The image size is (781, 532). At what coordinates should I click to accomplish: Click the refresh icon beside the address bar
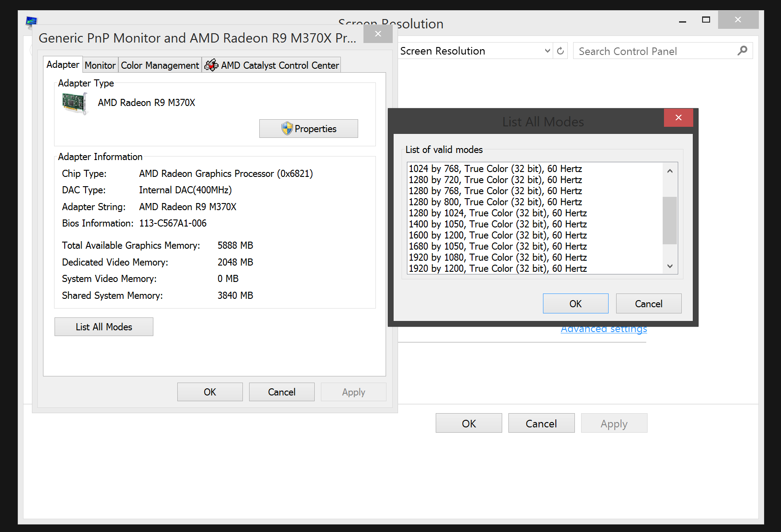(560, 51)
